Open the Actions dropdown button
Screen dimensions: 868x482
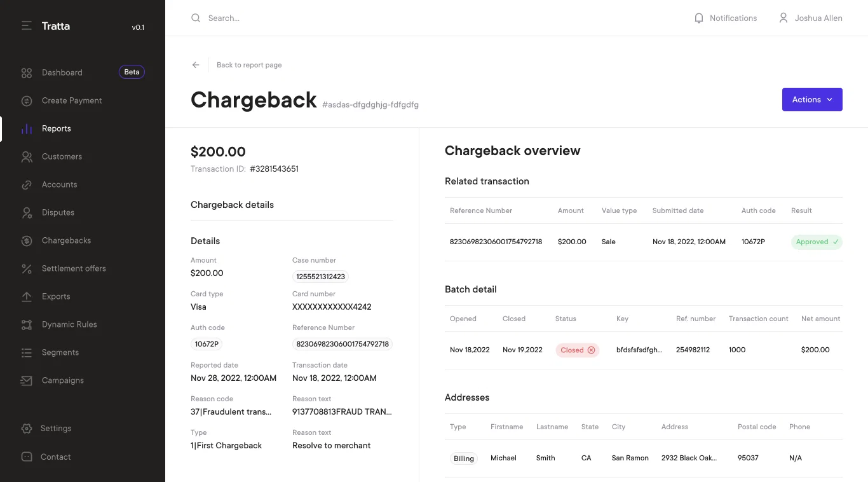pos(812,99)
